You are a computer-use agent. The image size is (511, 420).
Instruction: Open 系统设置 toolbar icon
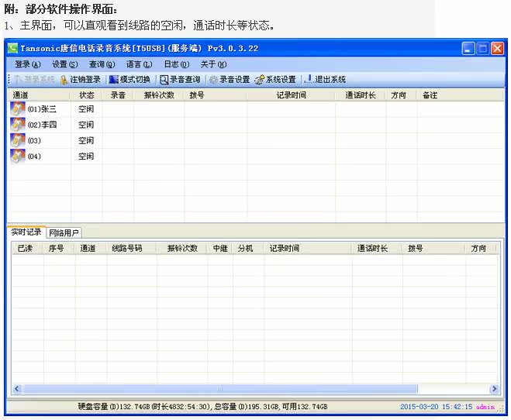[x=260, y=80]
